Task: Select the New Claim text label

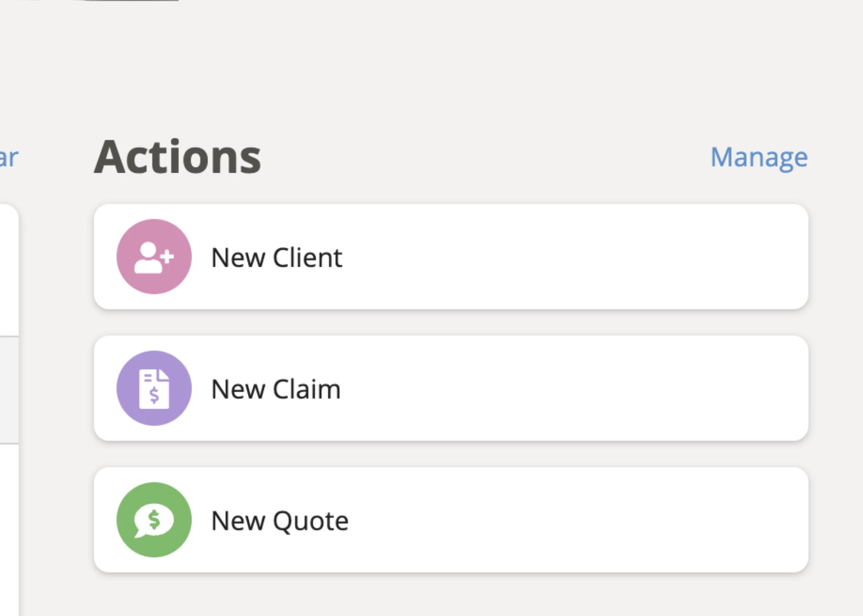Action: coord(276,389)
